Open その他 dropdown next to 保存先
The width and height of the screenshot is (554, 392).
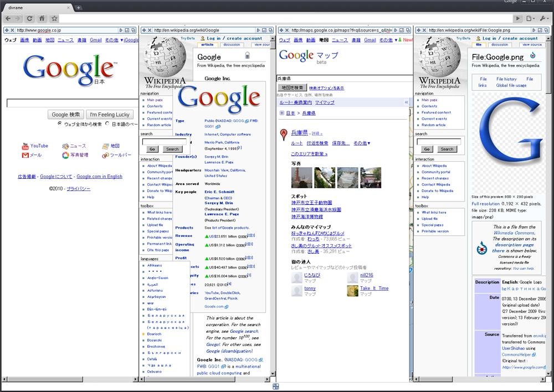(362, 143)
